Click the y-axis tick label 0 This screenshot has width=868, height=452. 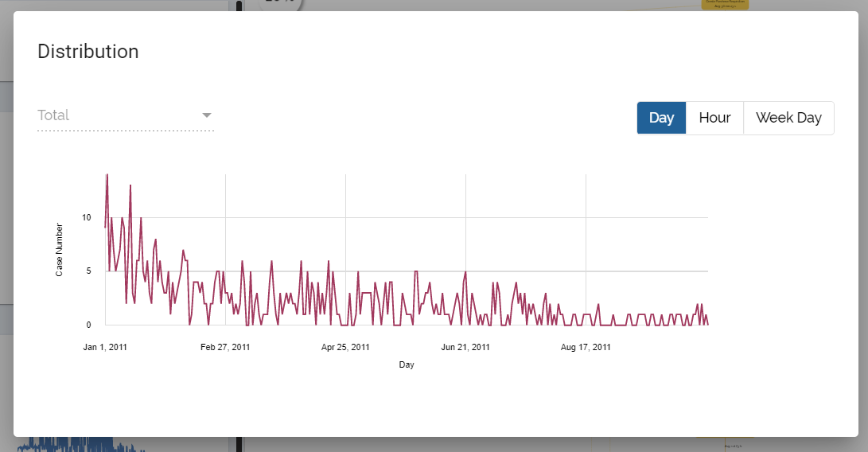point(89,325)
